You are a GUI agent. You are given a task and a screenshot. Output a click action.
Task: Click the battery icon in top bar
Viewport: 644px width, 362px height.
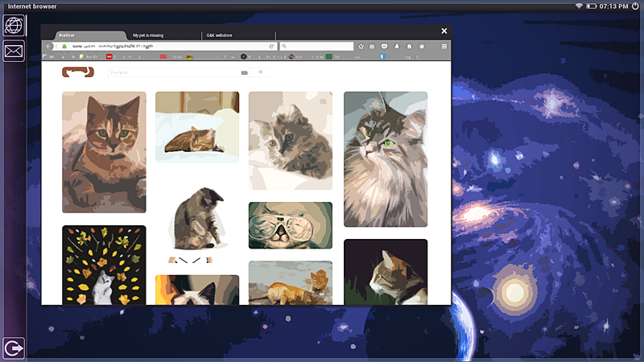[591, 6]
